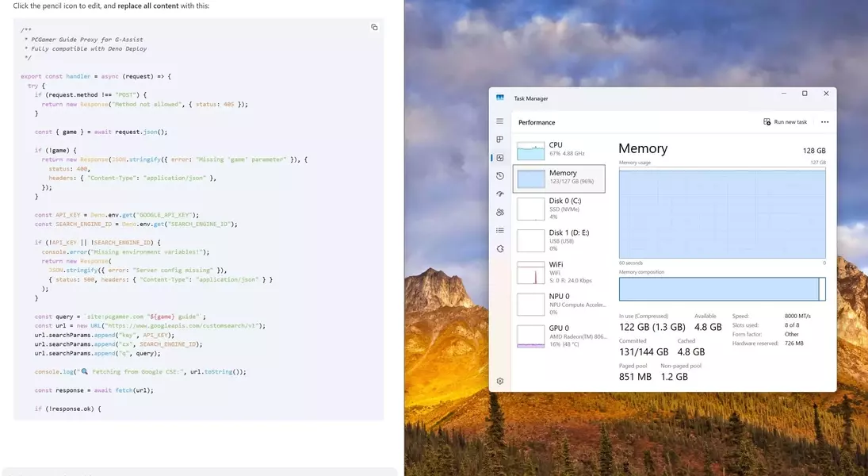Click the Performance page heading
Image resolution: width=868 pixels, height=476 pixels.
537,122
